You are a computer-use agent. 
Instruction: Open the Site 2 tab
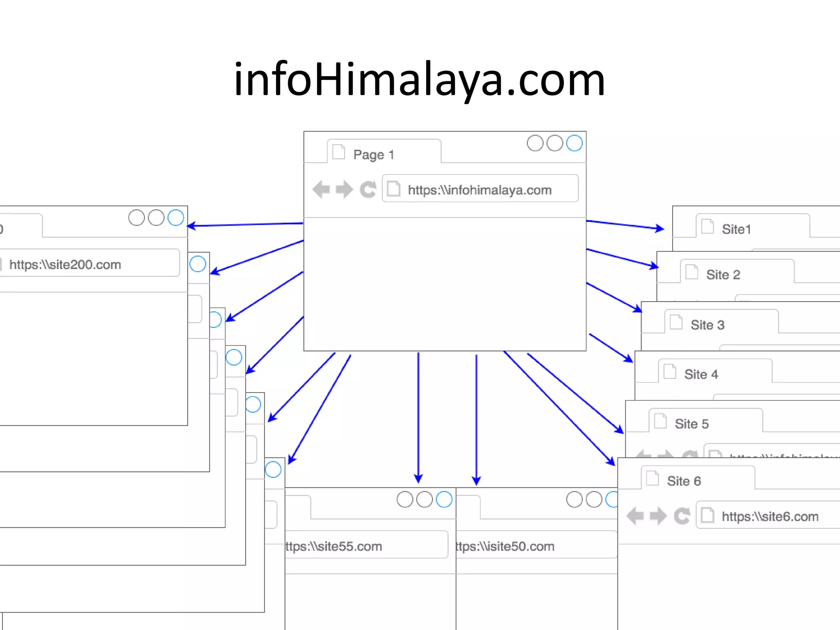pyautogui.click(x=737, y=271)
